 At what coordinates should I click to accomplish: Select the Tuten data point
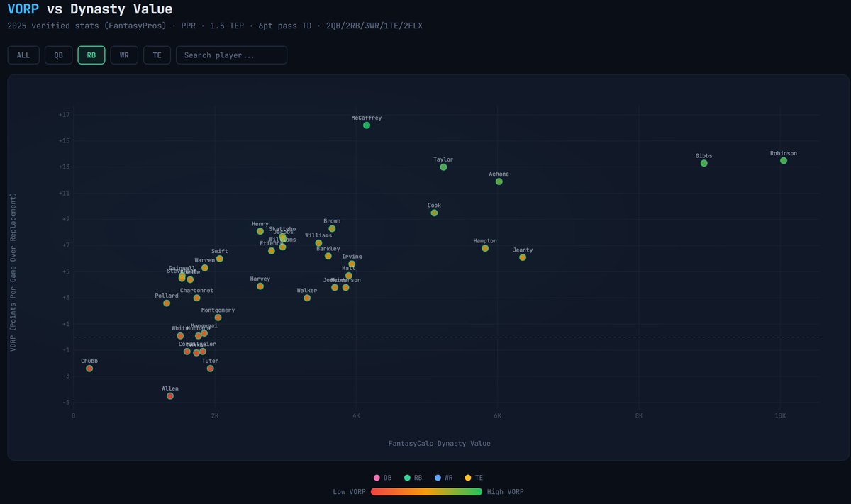click(x=210, y=369)
